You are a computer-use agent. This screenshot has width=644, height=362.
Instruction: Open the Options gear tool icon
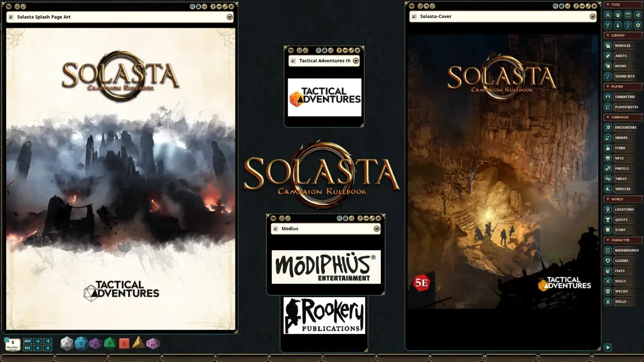coord(638,25)
